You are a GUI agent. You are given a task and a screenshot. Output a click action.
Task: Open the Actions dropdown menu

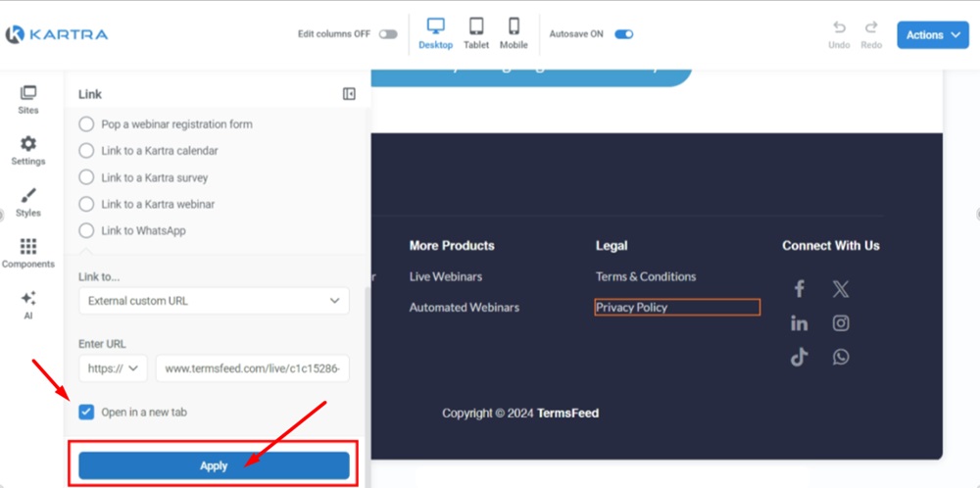tap(933, 35)
